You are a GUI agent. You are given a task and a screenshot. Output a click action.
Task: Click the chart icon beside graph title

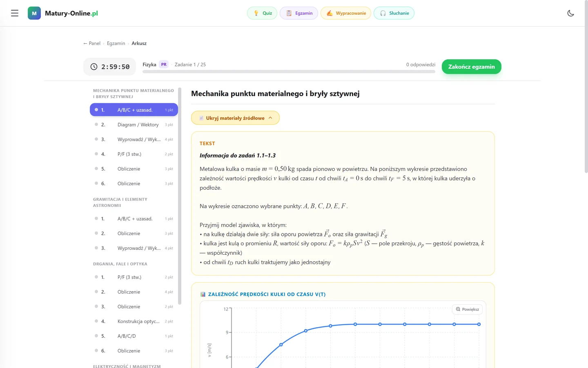[x=203, y=294]
